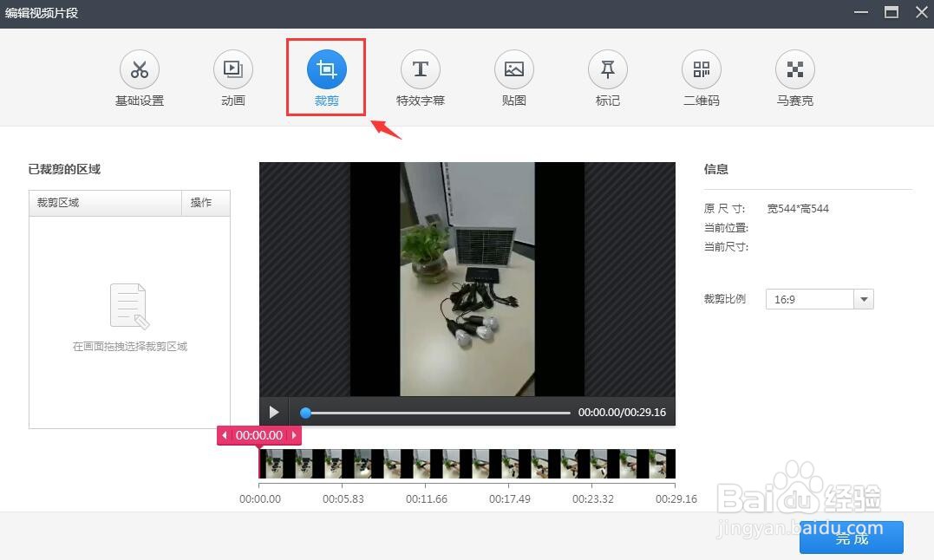Expand the 16:9 ratio selection list
The width and height of the screenshot is (934, 560).
(863, 298)
